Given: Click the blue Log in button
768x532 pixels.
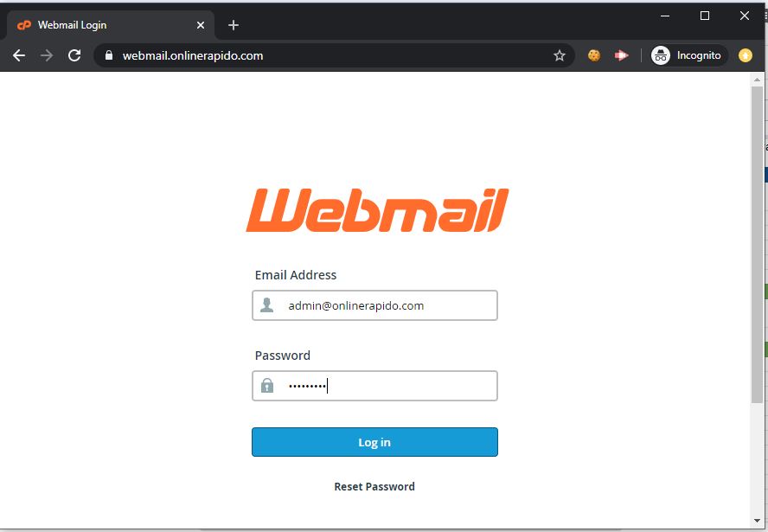Looking at the screenshot, I should (374, 442).
